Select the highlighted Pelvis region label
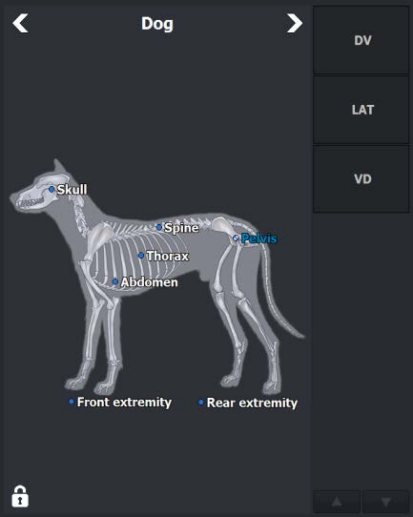 [259, 238]
